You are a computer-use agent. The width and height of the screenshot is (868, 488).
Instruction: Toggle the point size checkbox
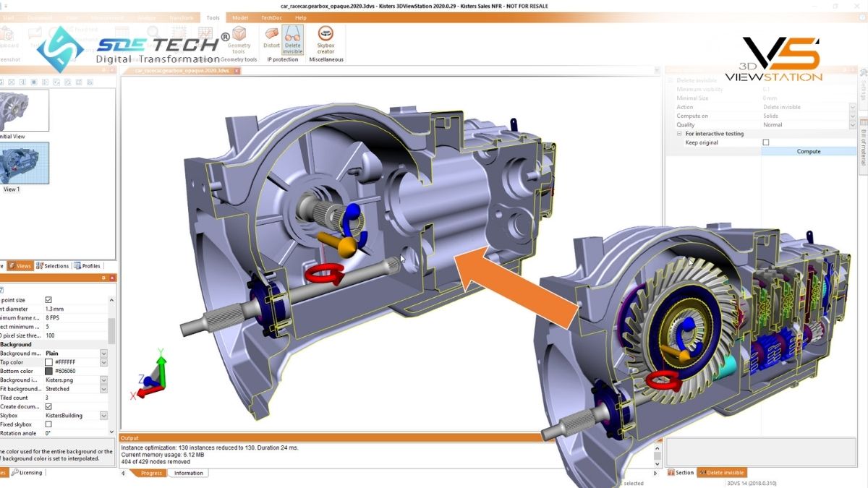coord(48,300)
